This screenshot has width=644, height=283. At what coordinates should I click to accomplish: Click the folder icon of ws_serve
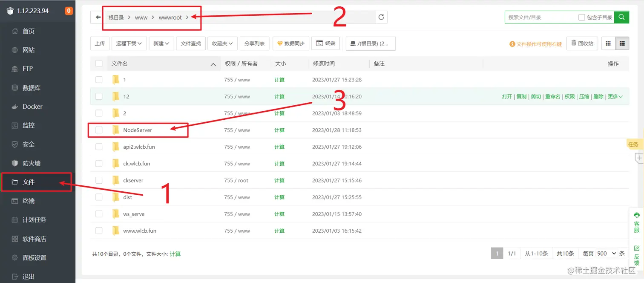point(116,214)
